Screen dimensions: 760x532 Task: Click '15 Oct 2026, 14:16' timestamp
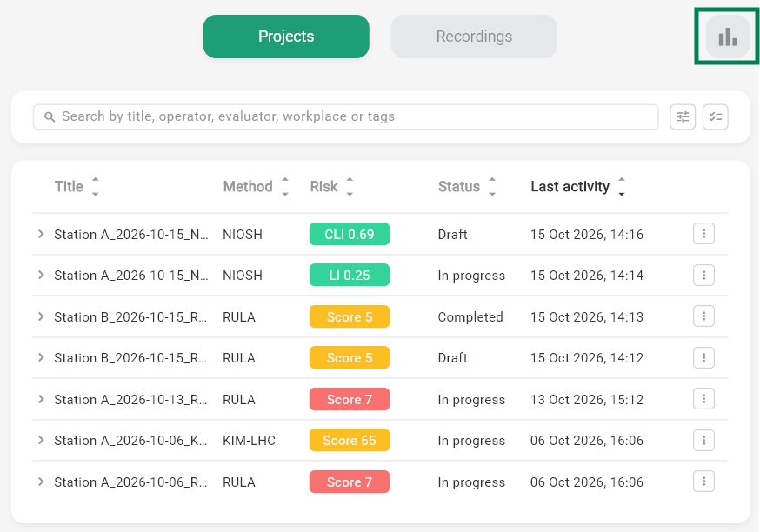click(587, 235)
